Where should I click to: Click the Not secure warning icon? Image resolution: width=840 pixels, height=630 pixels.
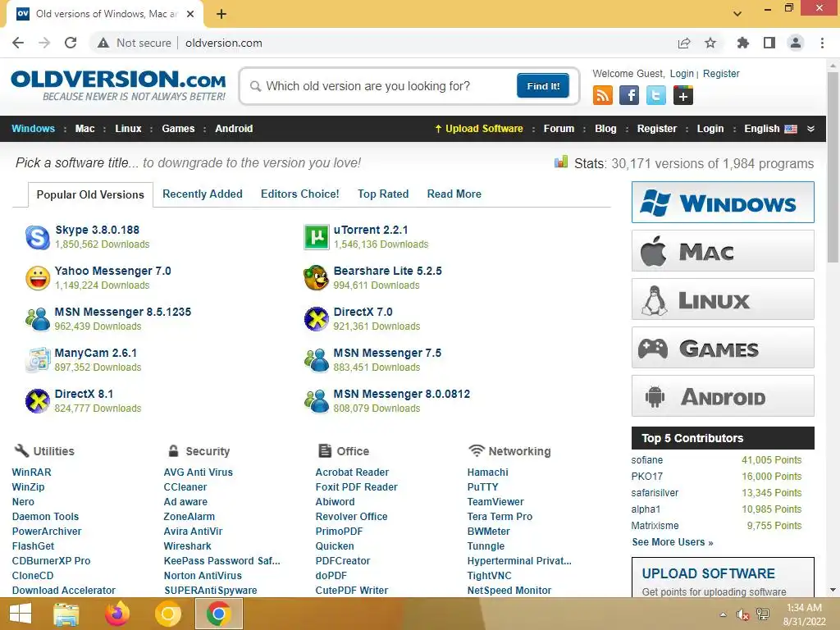tap(103, 43)
